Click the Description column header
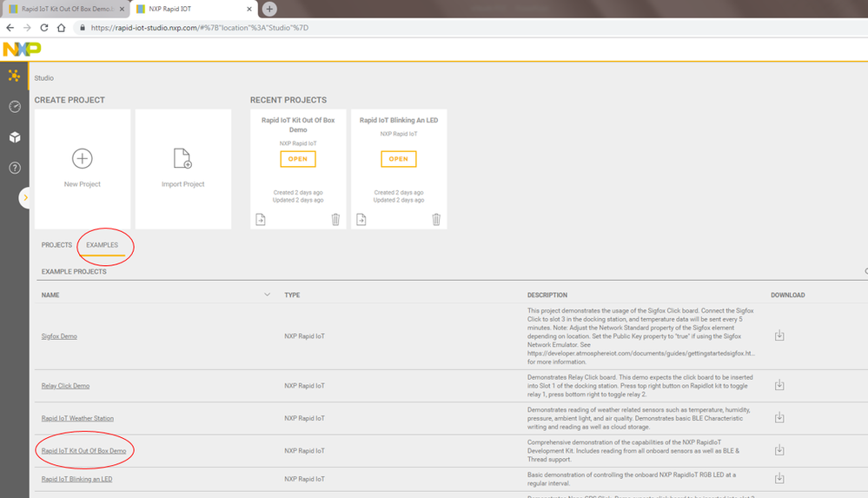868x498 pixels. point(547,295)
